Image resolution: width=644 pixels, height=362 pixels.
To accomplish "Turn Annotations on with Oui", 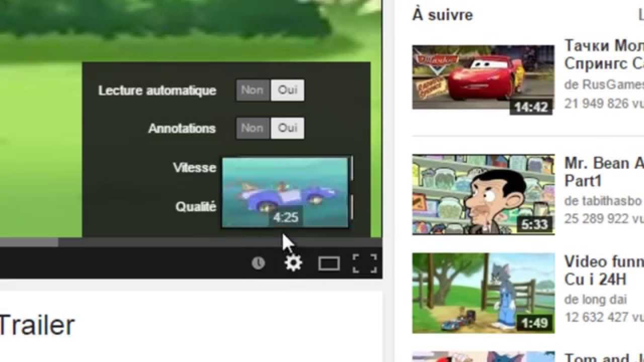I will [287, 128].
